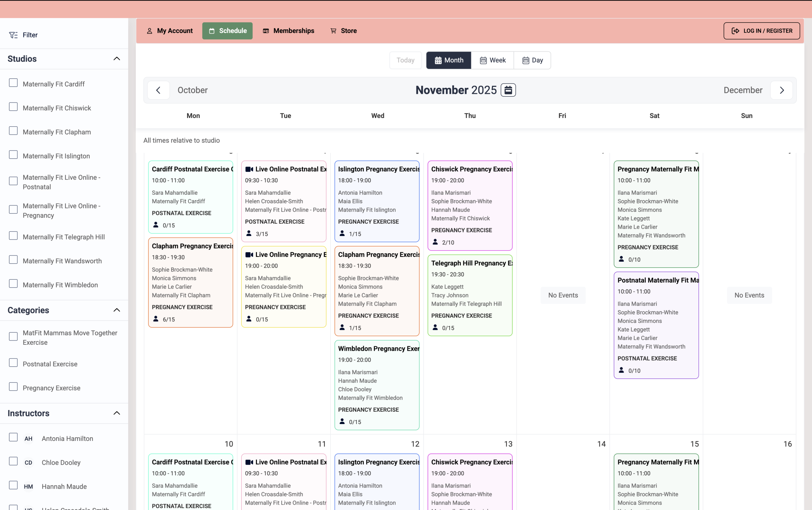Select Antonia Hamilton instructor checkbox

[x=13, y=437]
